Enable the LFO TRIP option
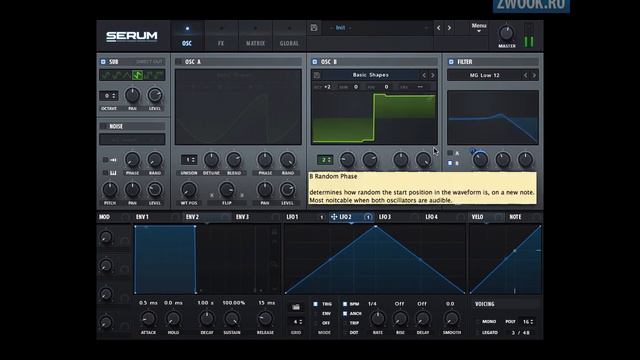640x360 pixels. point(345,323)
